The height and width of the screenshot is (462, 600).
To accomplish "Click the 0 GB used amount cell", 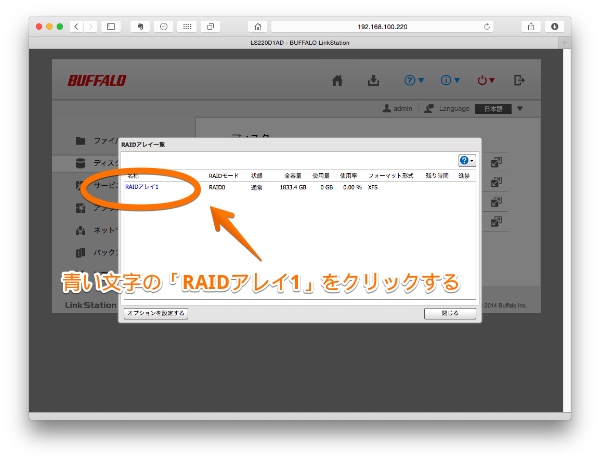I will click(327, 187).
